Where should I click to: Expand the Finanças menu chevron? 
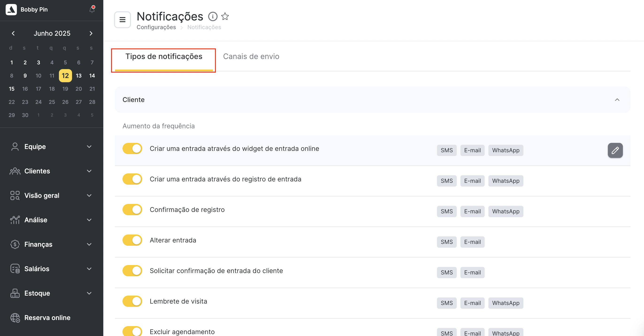tap(89, 244)
